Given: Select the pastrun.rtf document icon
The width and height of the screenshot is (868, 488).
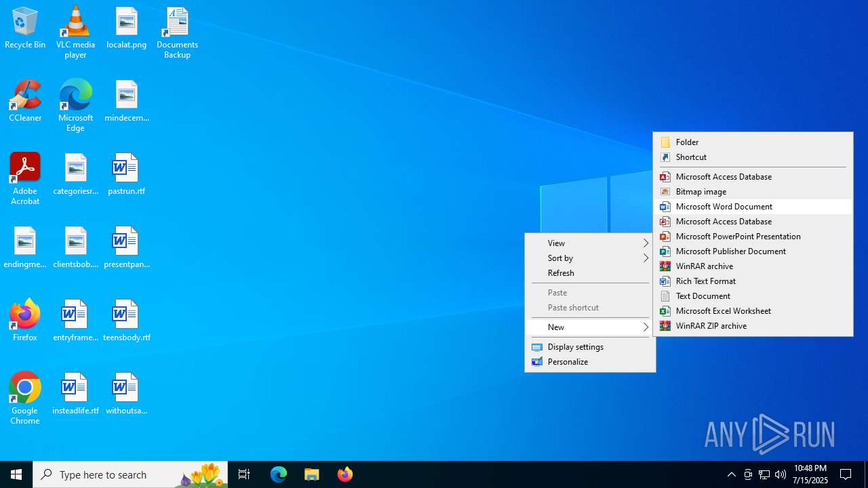Looking at the screenshot, I should (x=126, y=175).
